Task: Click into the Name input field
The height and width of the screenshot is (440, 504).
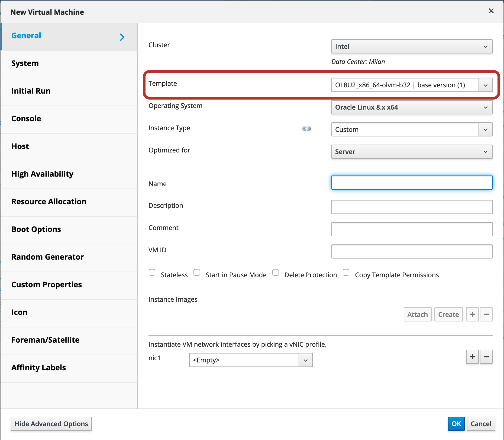Action: [x=412, y=183]
